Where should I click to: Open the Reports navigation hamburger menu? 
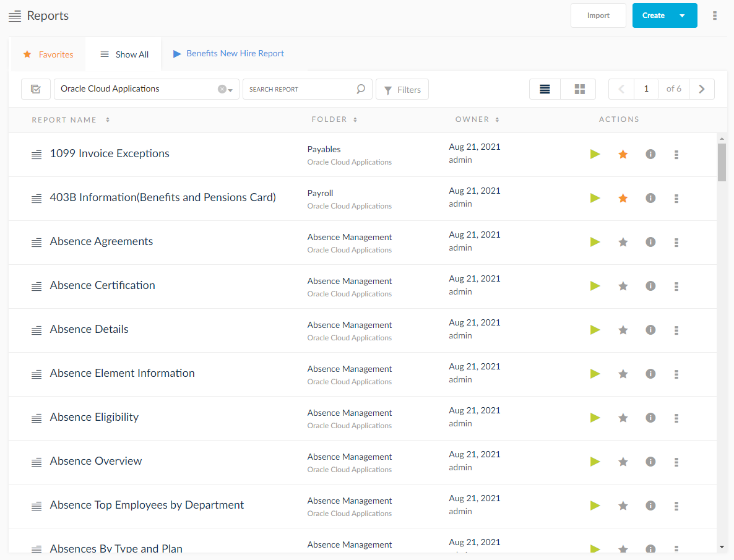coord(14,15)
